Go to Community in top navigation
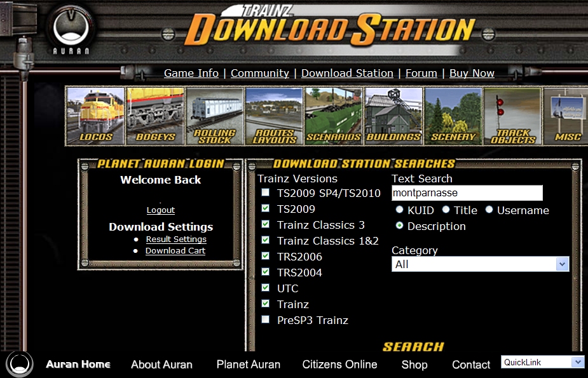Screen dimensions: 588x378 coord(260,73)
